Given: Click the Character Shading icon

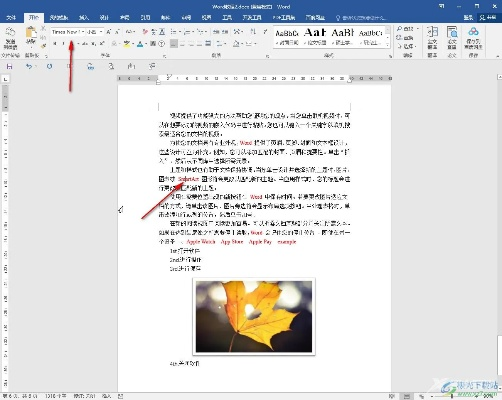Looking at the screenshot, I should click(153, 44).
